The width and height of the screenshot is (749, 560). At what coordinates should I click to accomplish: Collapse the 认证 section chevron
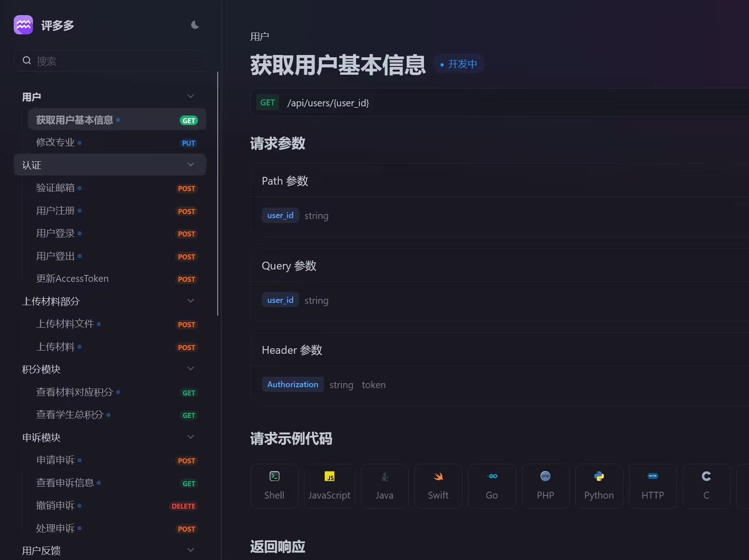point(191,165)
